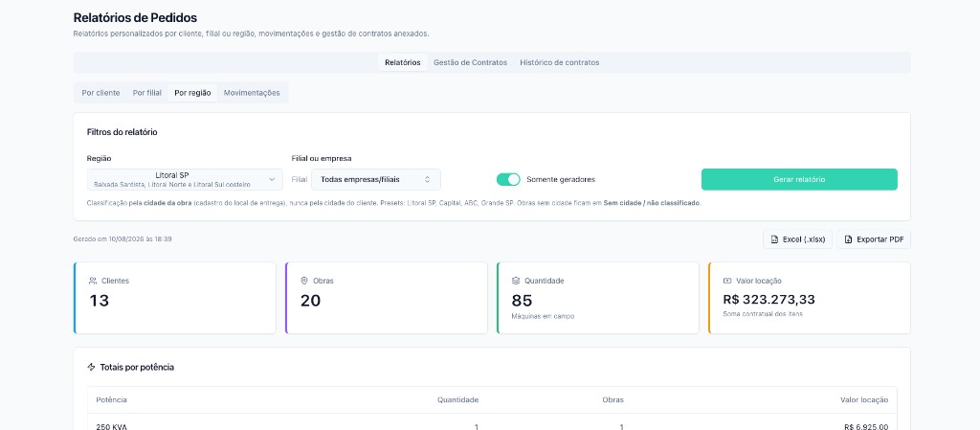Image resolution: width=980 pixels, height=430 pixels.
Task: Click the 250 KVA row label
Action: tap(112, 427)
